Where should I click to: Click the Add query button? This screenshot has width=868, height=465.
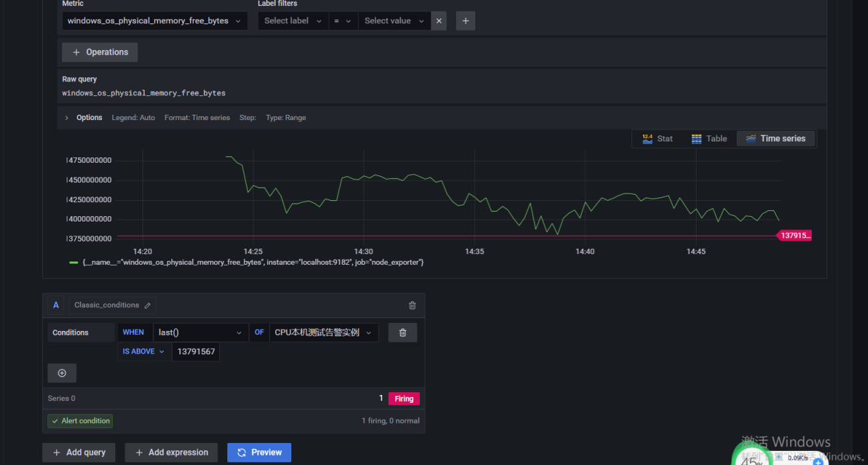[79, 452]
